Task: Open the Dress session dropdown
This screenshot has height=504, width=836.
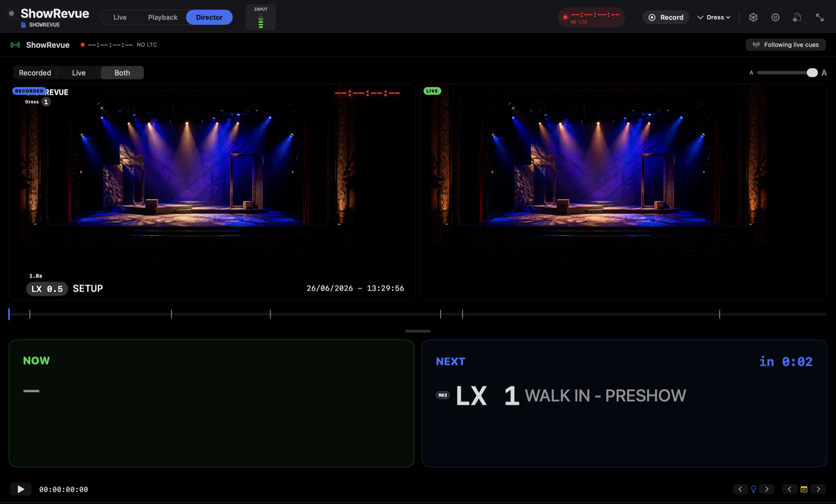Action: pos(714,17)
